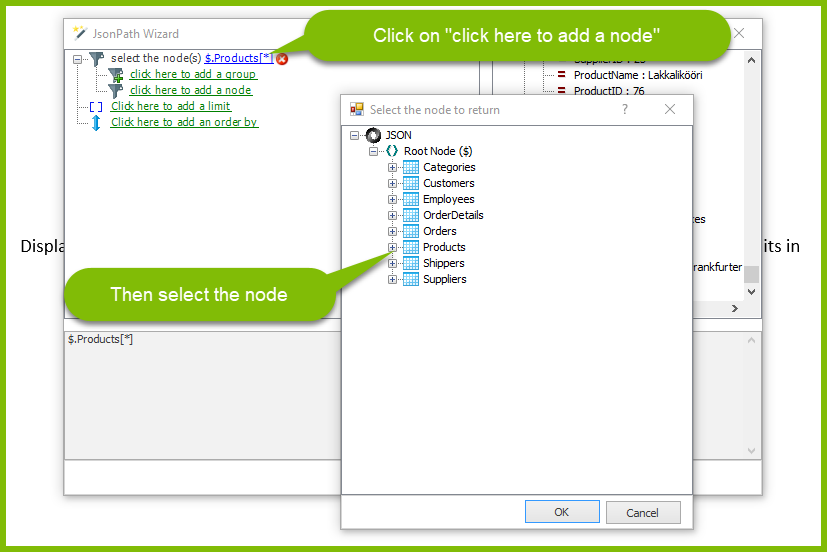Click the link 'click here to add a node'

click(191, 90)
